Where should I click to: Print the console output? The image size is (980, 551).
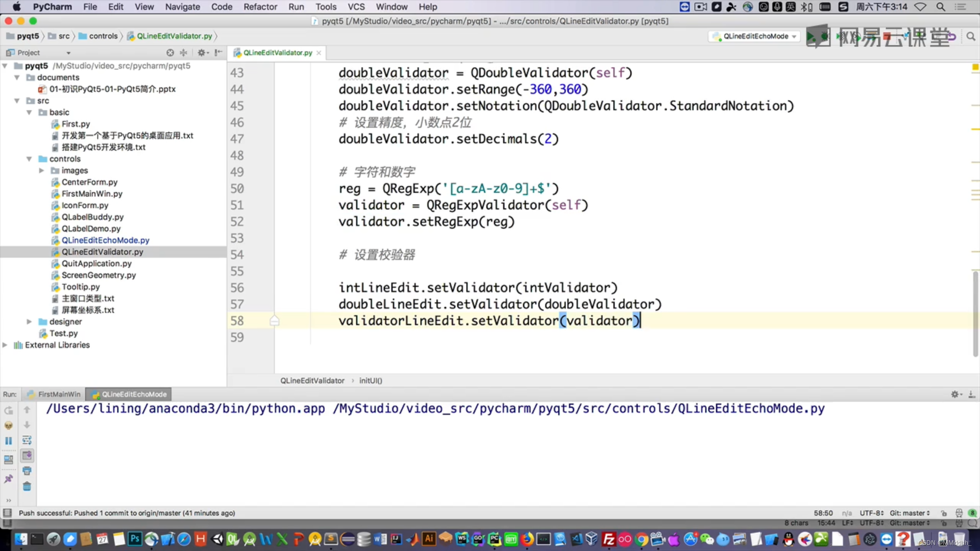[27, 470]
